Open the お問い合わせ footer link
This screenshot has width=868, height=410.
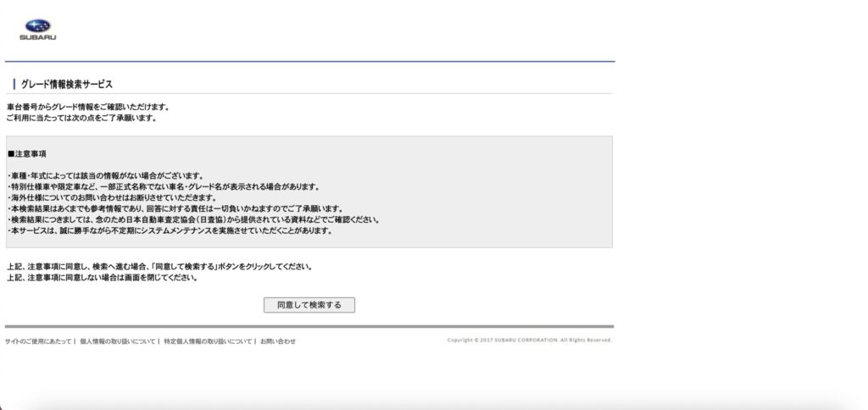click(x=278, y=341)
